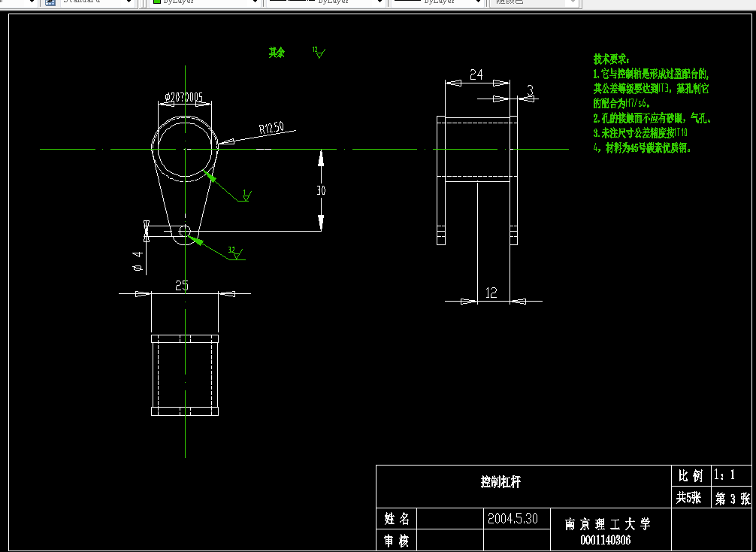Screen dimensions: 756x552
Task: Select the 其余 label text
Action: pyautogui.click(x=277, y=52)
